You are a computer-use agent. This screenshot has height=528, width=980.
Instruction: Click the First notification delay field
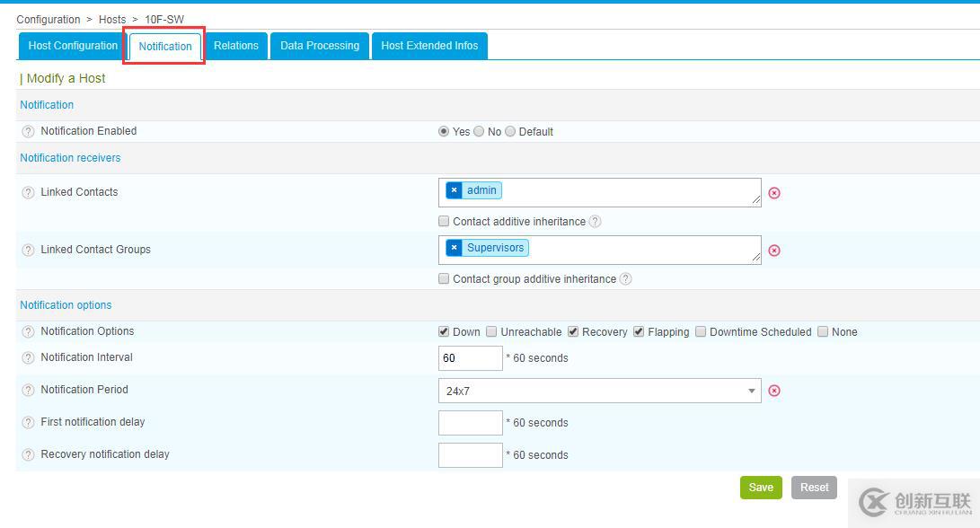click(x=471, y=423)
